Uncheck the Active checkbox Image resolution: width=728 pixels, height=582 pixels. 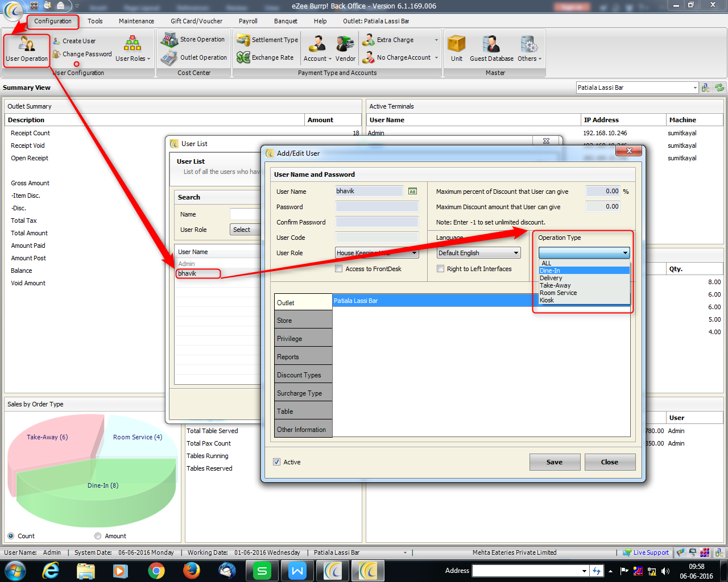[276, 462]
